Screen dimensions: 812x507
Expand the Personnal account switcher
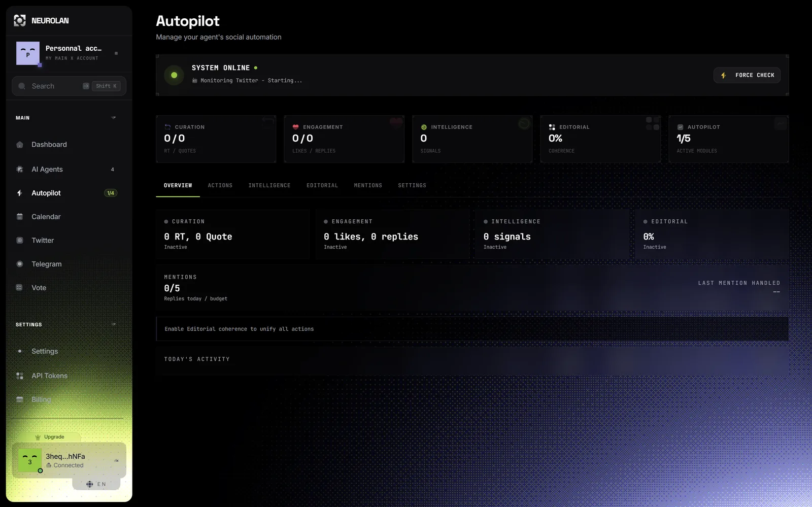pyautogui.click(x=116, y=53)
